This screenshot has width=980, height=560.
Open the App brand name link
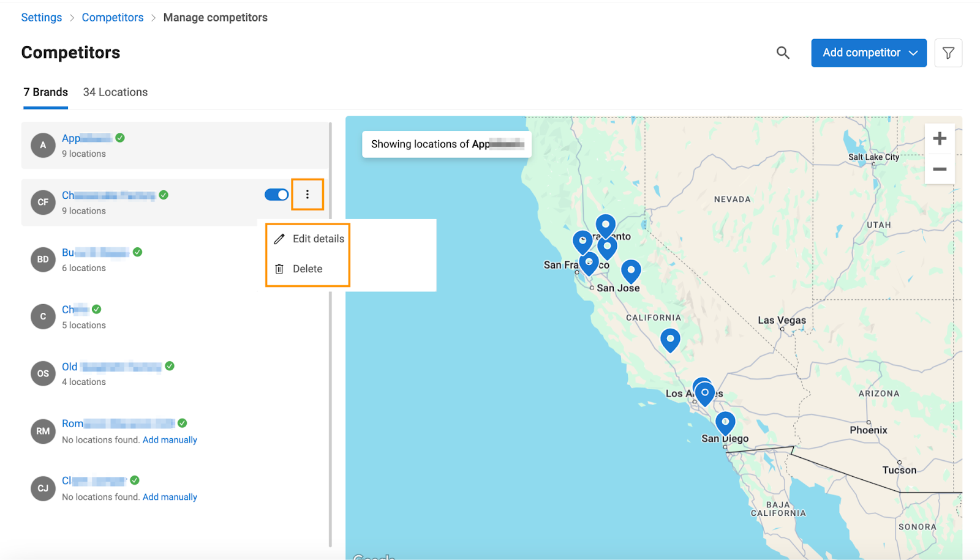tap(87, 138)
